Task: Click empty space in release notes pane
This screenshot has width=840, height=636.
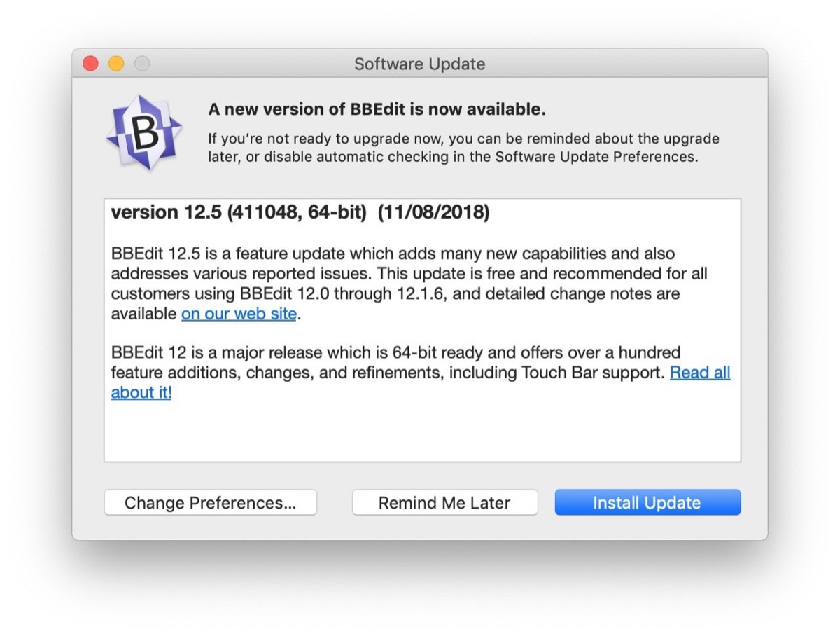Action: click(420, 431)
